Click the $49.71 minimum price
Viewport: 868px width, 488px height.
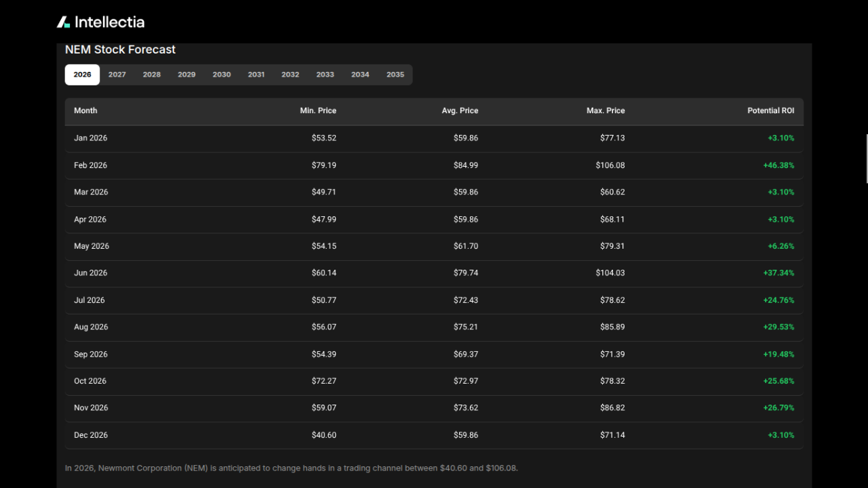coord(324,192)
